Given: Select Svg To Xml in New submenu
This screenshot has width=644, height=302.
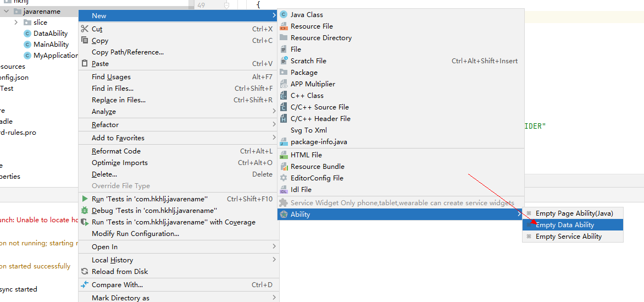Looking at the screenshot, I should point(401,130).
